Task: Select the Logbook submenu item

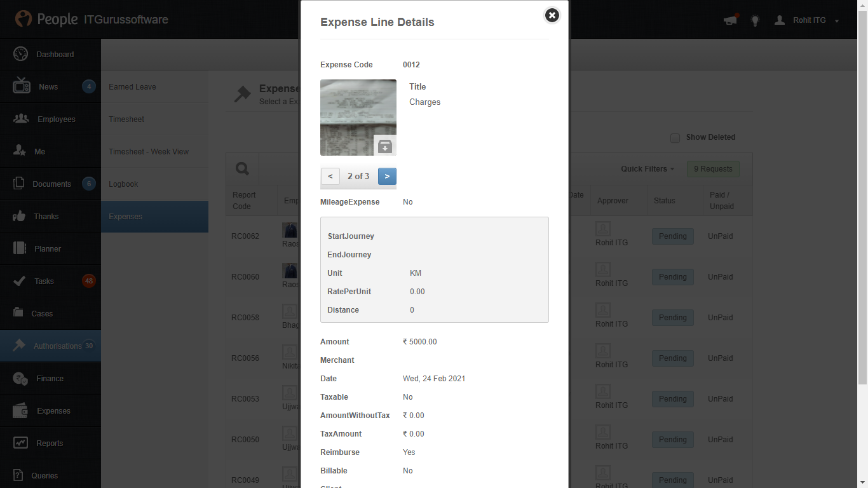Action: click(x=154, y=184)
